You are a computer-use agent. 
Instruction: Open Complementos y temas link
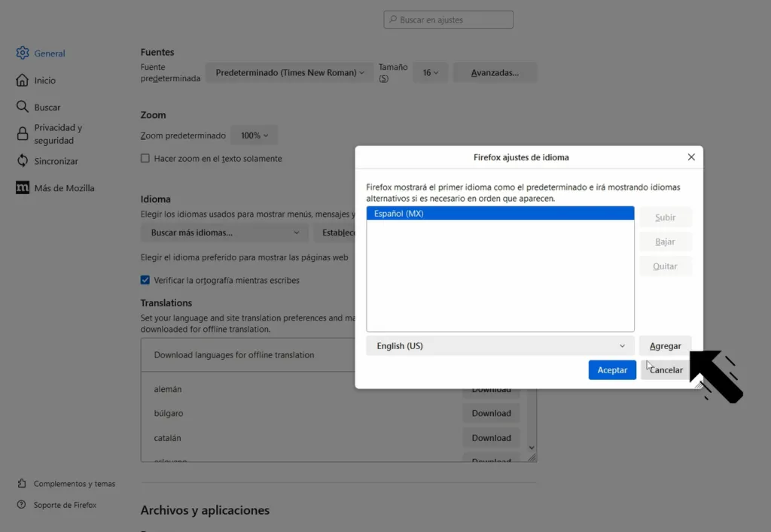(x=75, y=483)
